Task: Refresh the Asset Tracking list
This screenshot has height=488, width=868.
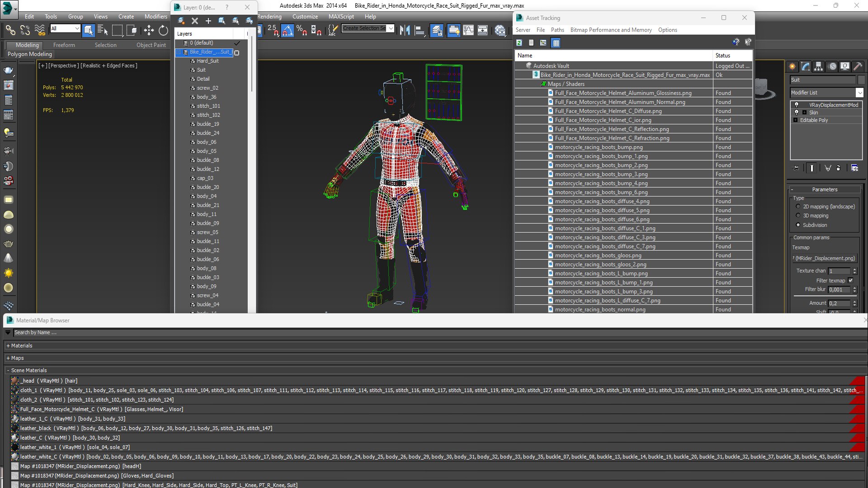Action: (x=519, y=43)
